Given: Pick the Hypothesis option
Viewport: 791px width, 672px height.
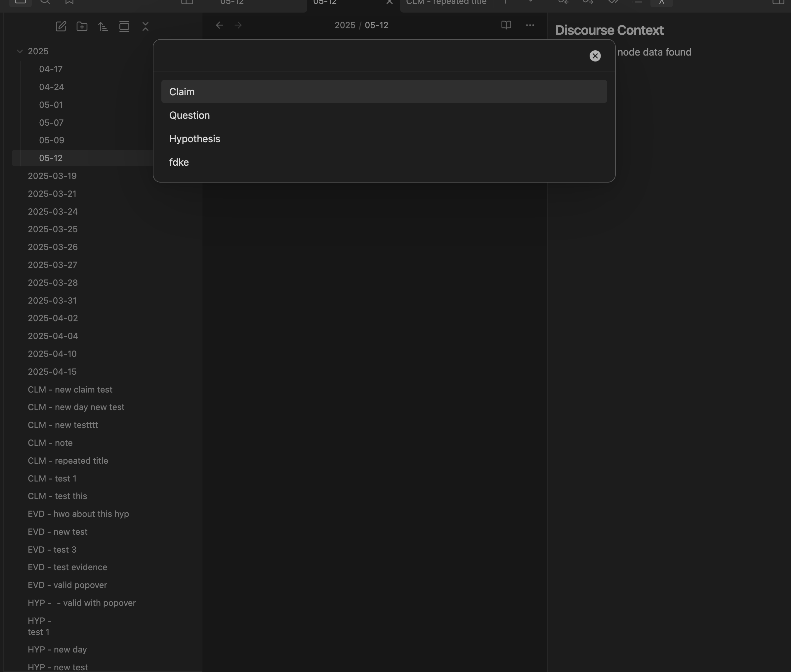Looking at the screenshot, I should coord(194,139).
